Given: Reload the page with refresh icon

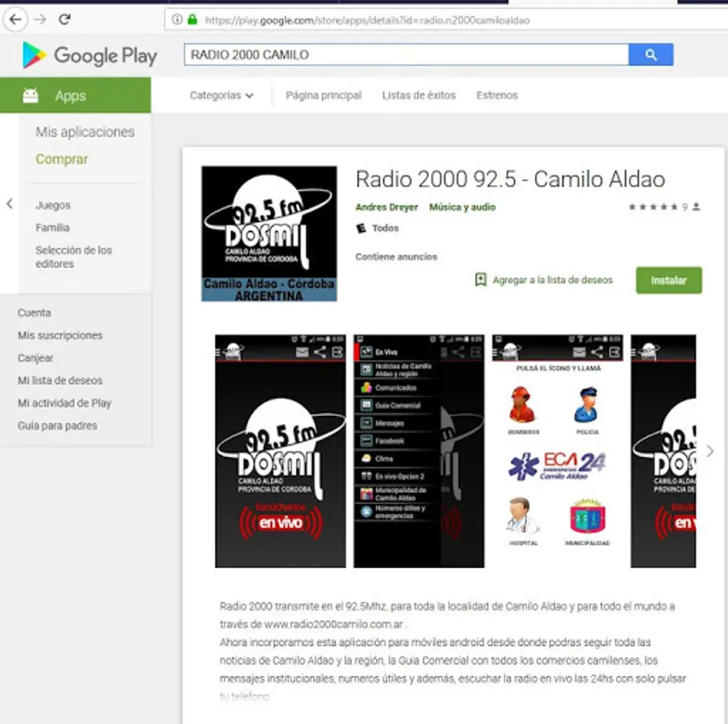Looking at the screenshot, I should coord(64,19).
